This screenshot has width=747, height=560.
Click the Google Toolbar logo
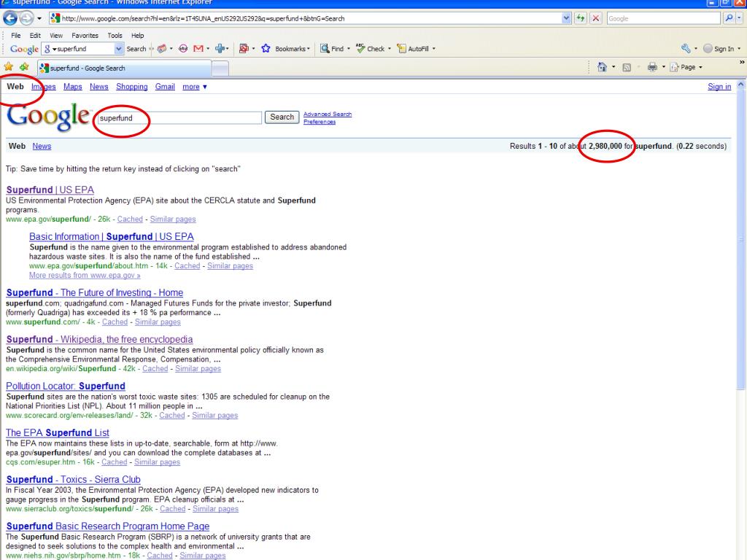(x=24, y=49)
